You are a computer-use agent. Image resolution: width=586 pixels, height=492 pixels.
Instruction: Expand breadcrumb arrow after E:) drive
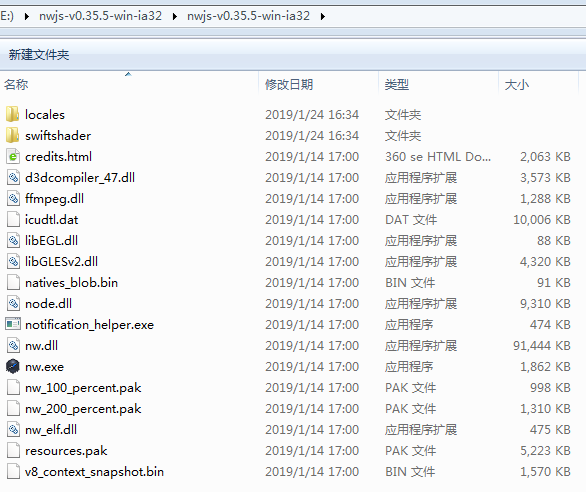27,16
